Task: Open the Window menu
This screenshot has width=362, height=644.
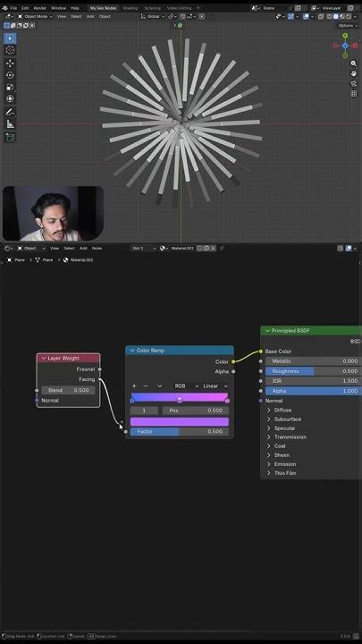Action: [x=58, y=8]
